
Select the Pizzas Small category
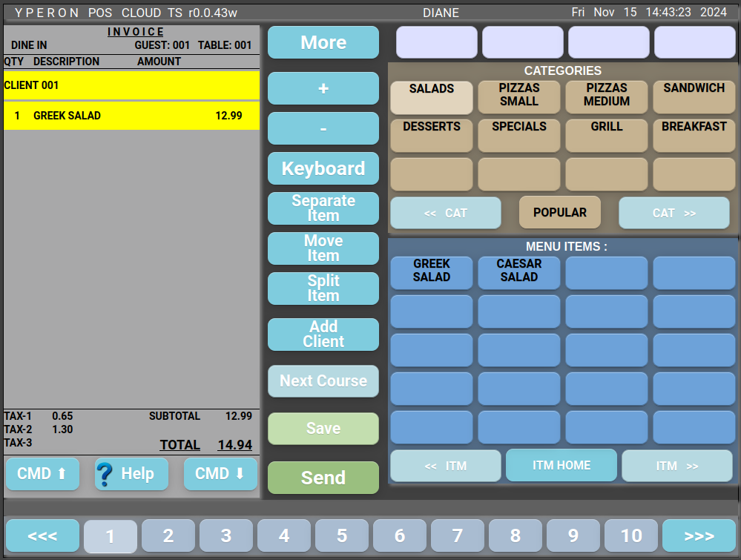point(518,95)
